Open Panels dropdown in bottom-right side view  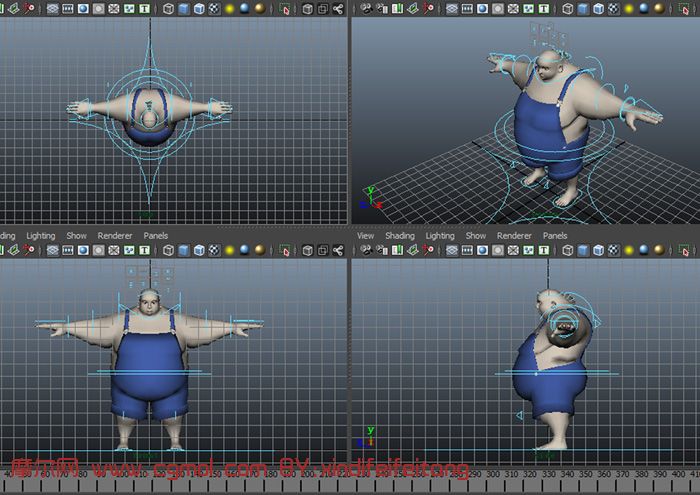tap(555, 236)
